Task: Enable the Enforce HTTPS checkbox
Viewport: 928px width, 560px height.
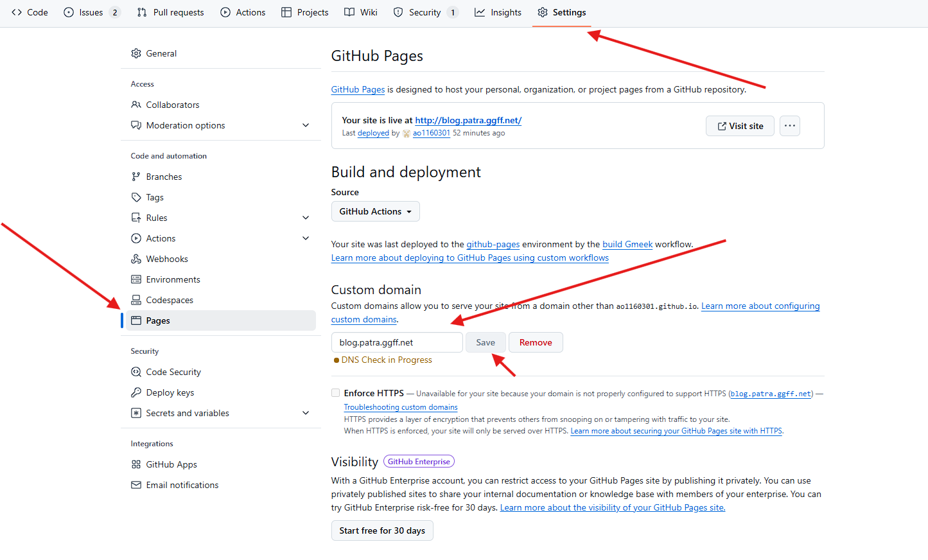Action: click(336, 393)
